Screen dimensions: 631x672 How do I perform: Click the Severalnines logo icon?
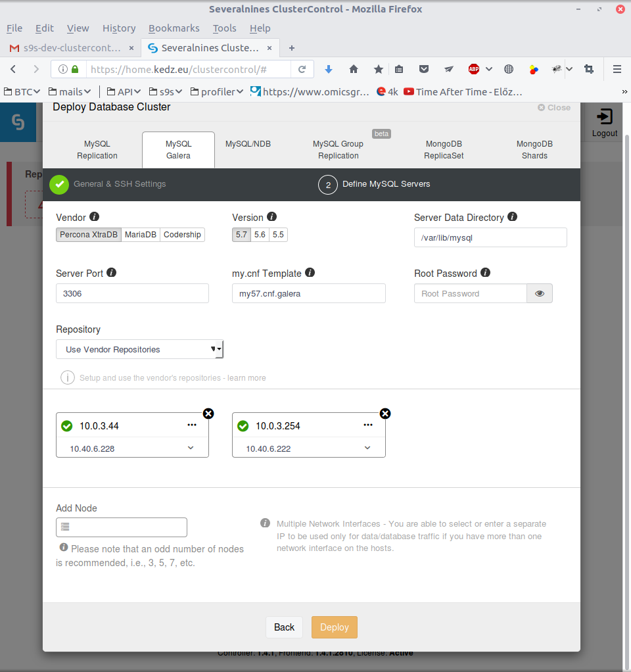(18, 122)
